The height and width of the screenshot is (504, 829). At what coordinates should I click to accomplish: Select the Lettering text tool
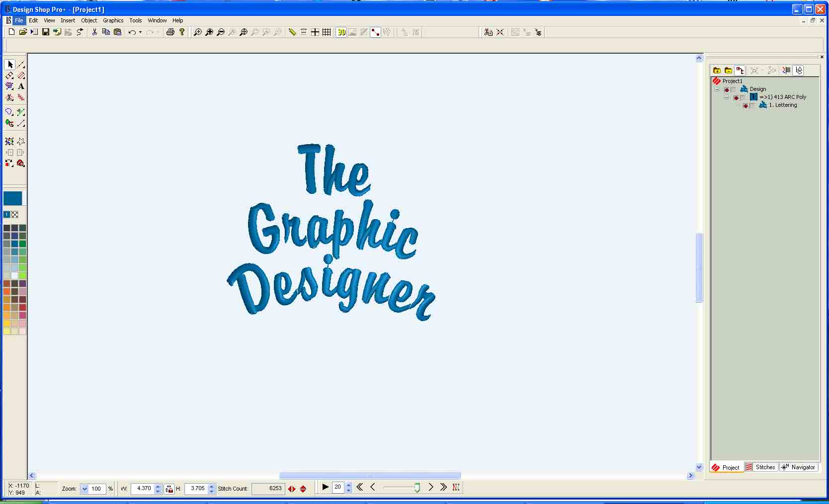(21, 86)
